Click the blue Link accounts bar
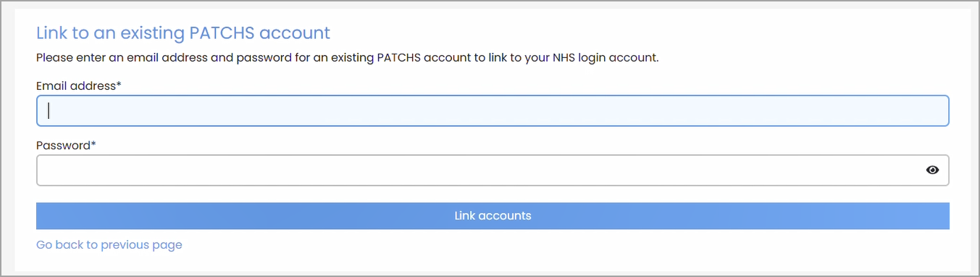980x277 pixels. click(493, 215)
